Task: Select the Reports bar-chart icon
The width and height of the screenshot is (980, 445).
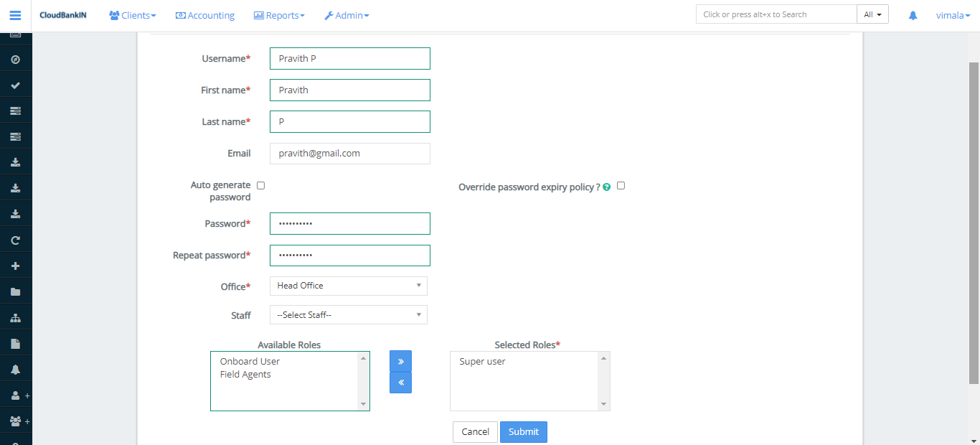Action: click(x=259, y=14)
